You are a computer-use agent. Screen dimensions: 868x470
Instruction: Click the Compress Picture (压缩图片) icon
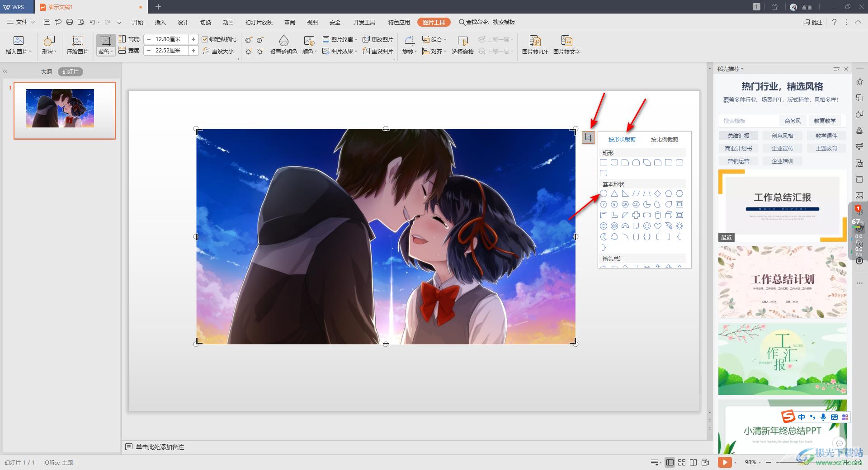(77, 41)
